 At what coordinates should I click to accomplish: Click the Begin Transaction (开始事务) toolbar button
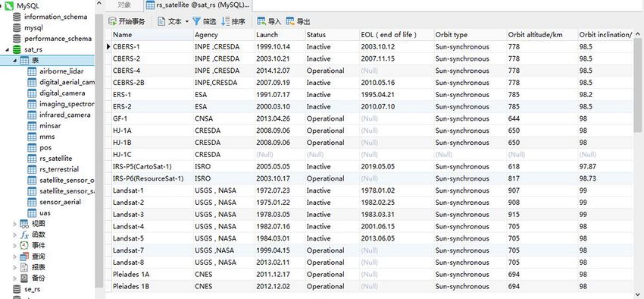(x=127, y=21)
